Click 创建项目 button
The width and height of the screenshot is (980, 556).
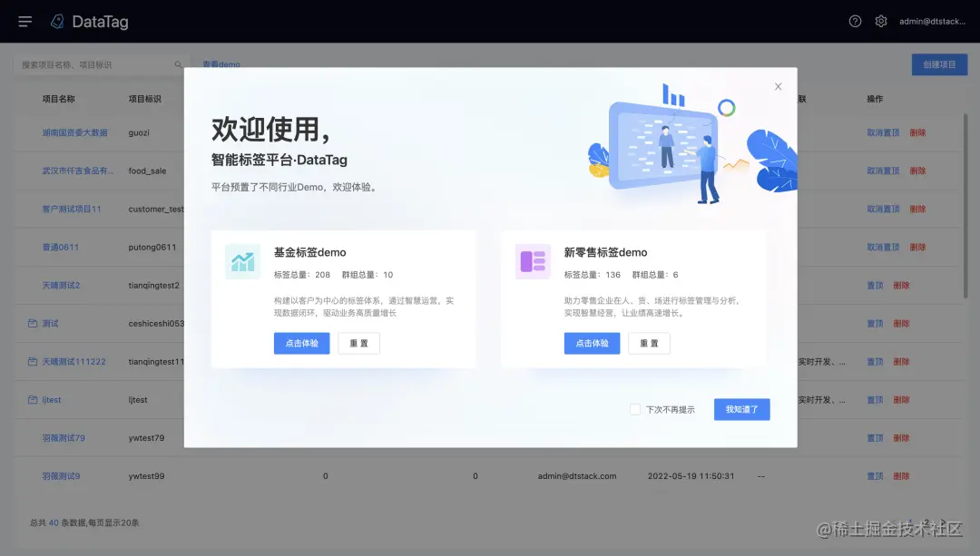click(939, 64)
